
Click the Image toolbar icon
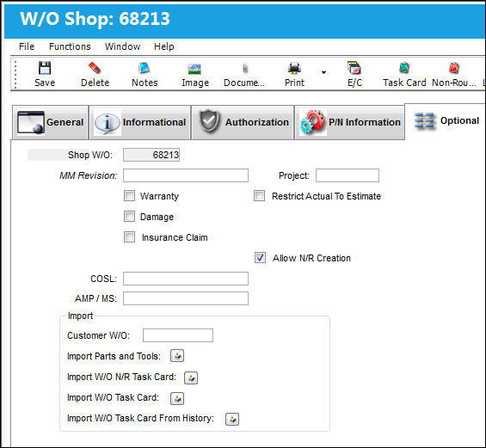[195, 69]
